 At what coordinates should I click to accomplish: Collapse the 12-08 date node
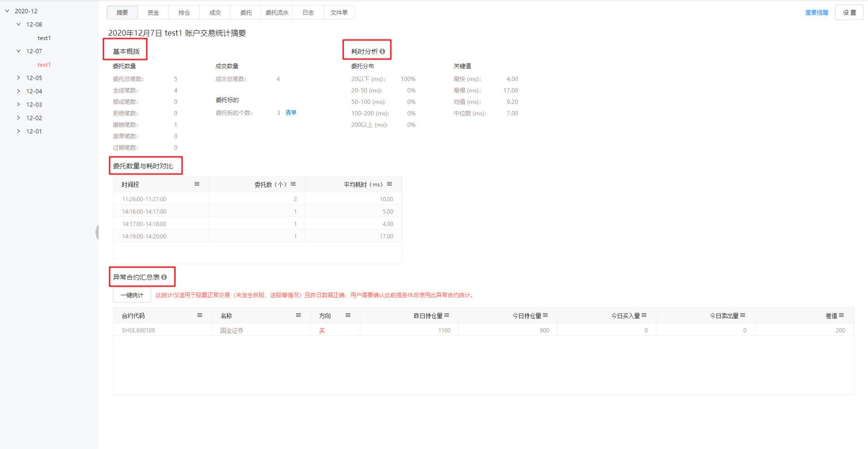pyautogui.click(x=19, y=24)
